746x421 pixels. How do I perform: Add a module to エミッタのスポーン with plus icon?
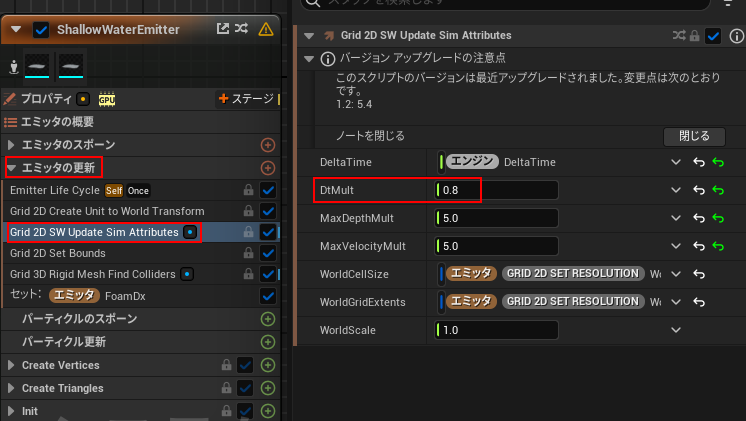[x=267, y=145]
